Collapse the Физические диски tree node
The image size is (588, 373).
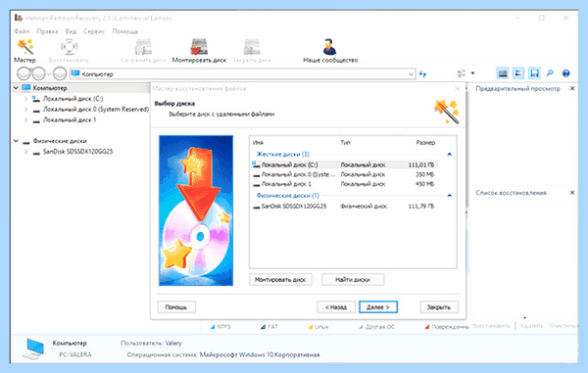point(16,141)
